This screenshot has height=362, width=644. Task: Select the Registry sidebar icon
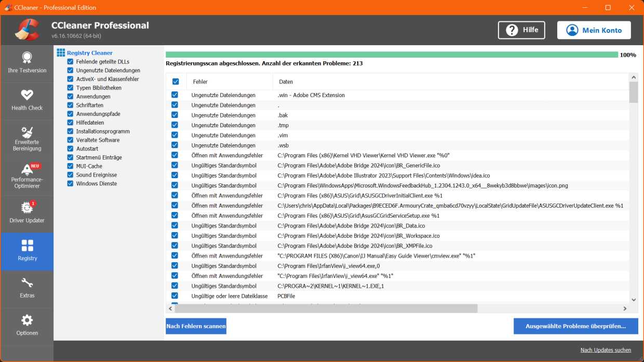pos(27,251)
